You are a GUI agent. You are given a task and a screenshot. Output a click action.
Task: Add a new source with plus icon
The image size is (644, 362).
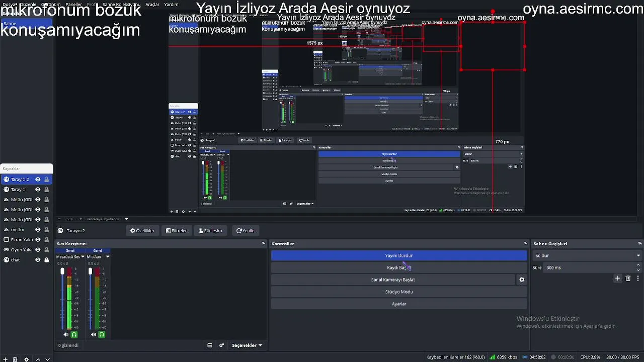pyautogui.click(x=5, y=359)
